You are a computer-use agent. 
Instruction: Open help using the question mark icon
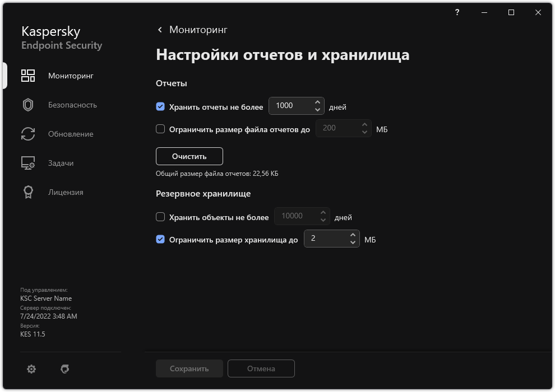[456, 12]
